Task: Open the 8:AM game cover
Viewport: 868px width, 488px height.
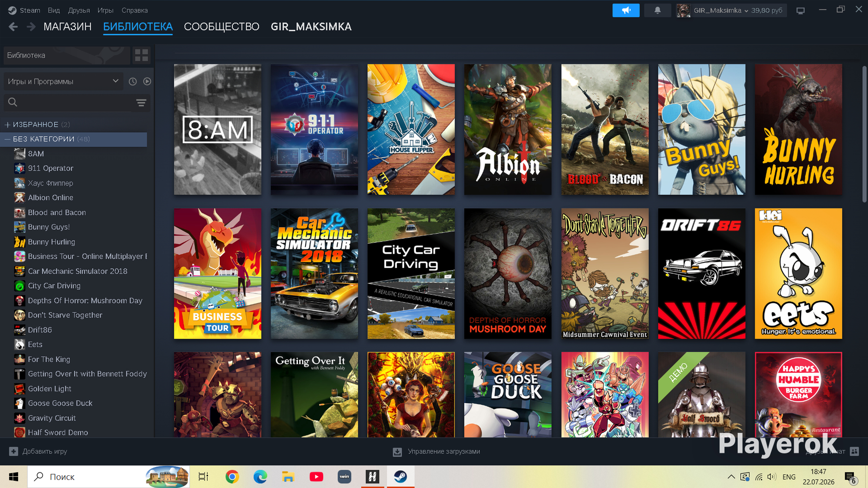Action: pos(218,129)
